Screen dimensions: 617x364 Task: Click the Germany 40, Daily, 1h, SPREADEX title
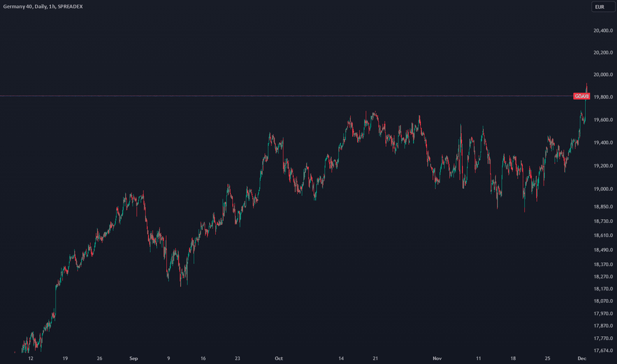click(x=43, y=7)
